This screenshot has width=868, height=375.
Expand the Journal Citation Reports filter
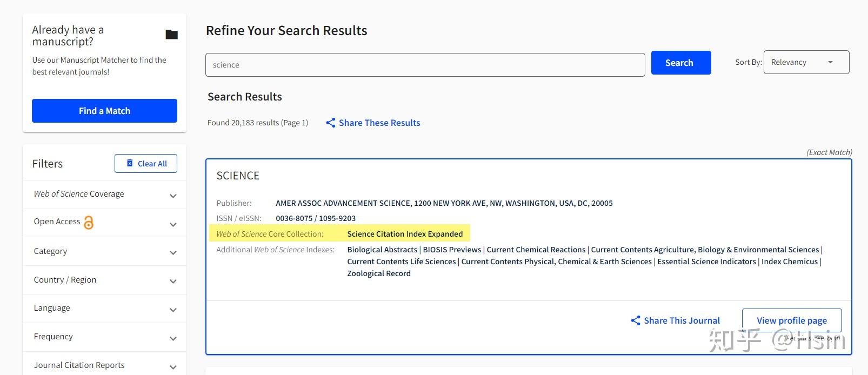(x=173, y=367)
